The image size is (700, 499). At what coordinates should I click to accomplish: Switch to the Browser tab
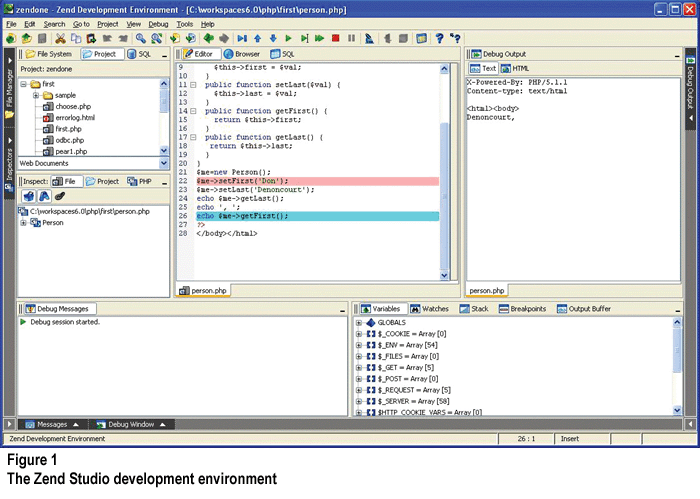[x=242, y=54]
